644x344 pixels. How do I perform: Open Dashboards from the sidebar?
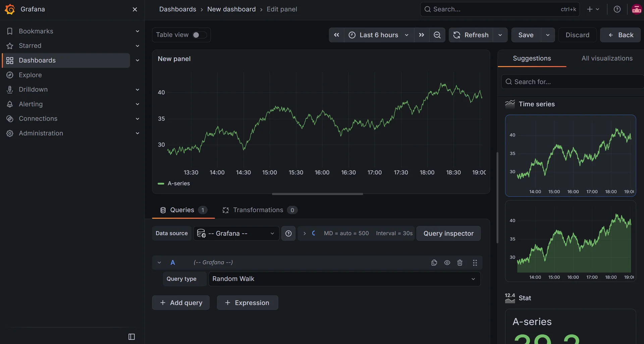tap(66, 60)
